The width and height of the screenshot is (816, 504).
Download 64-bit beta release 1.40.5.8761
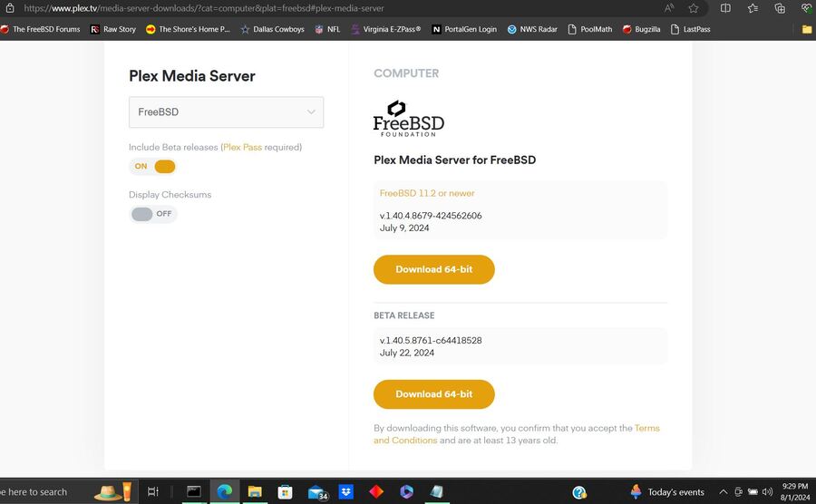(x=434, y=394)
